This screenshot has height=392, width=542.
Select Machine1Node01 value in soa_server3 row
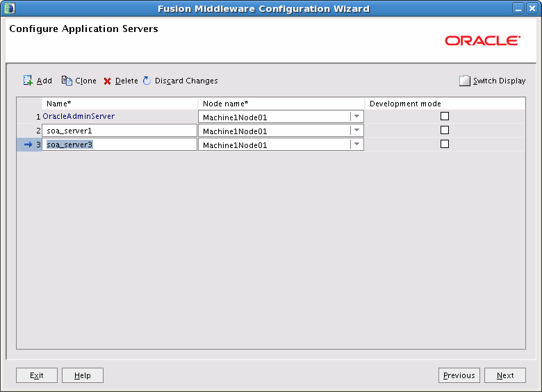[235, 145]
